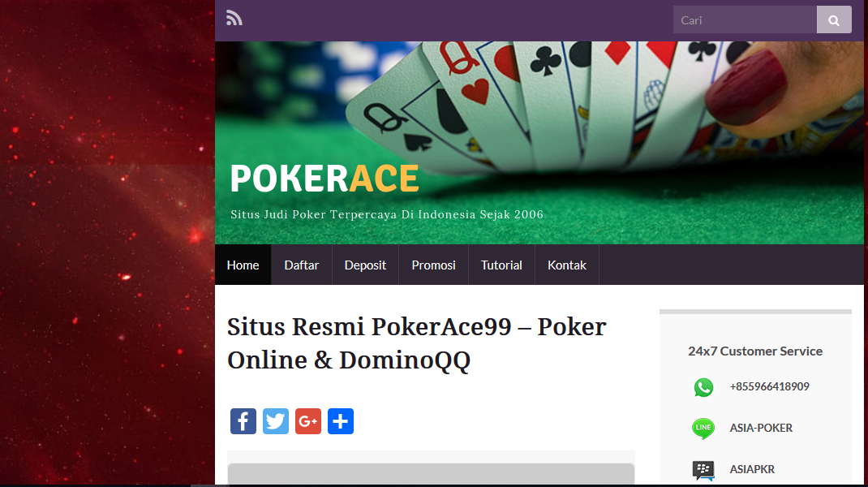The height and width of the screenshot is (487, 868).
Task: Open the Deposit menu item
Action: point(365,265)
